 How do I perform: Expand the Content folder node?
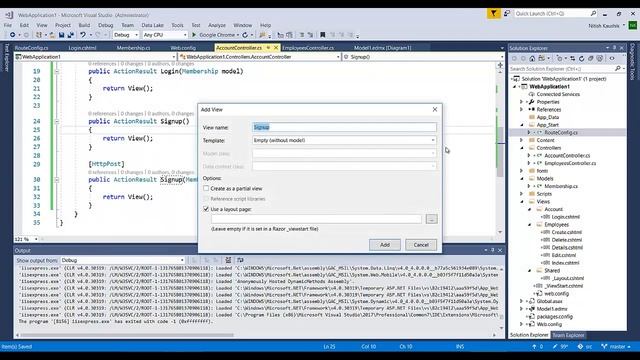pos(521,140)
